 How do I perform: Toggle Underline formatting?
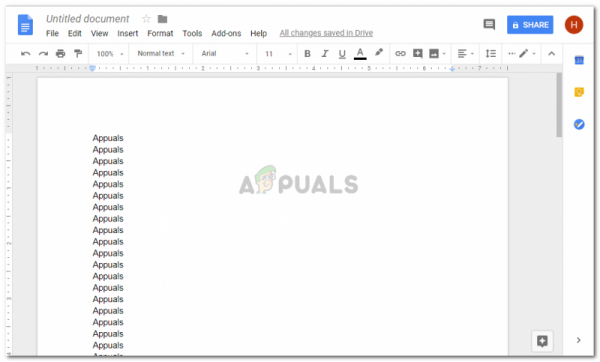tap(342, 54)
